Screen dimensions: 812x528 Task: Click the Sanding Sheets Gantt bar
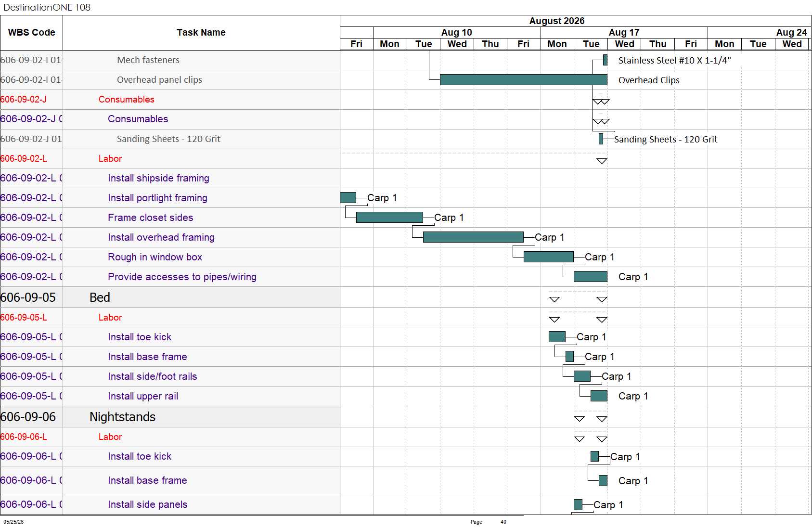pos(601,139)
